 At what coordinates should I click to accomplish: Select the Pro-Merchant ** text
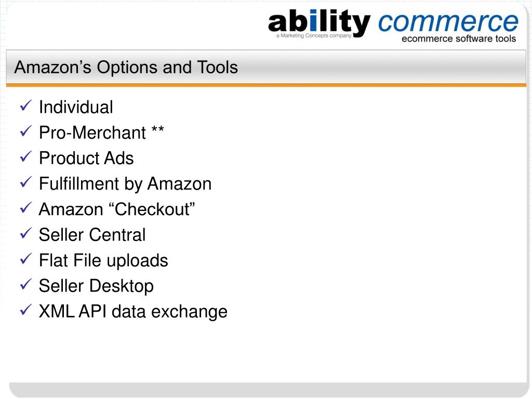pos(101,132)
